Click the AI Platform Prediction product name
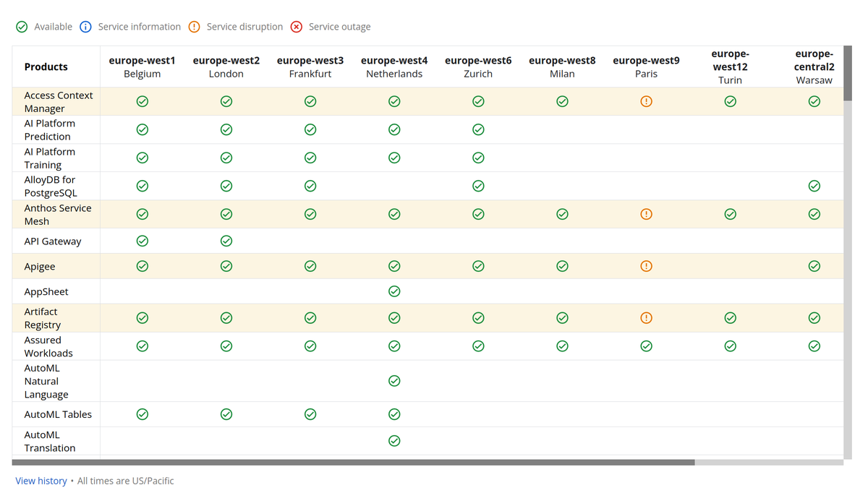This screenshot has width=868, height=493. 50,130
